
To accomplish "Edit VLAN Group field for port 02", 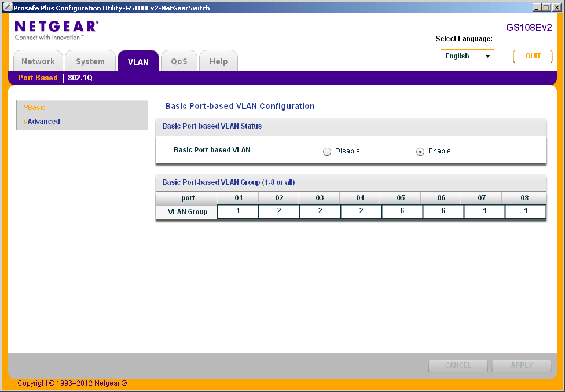I will click(279, 211).
